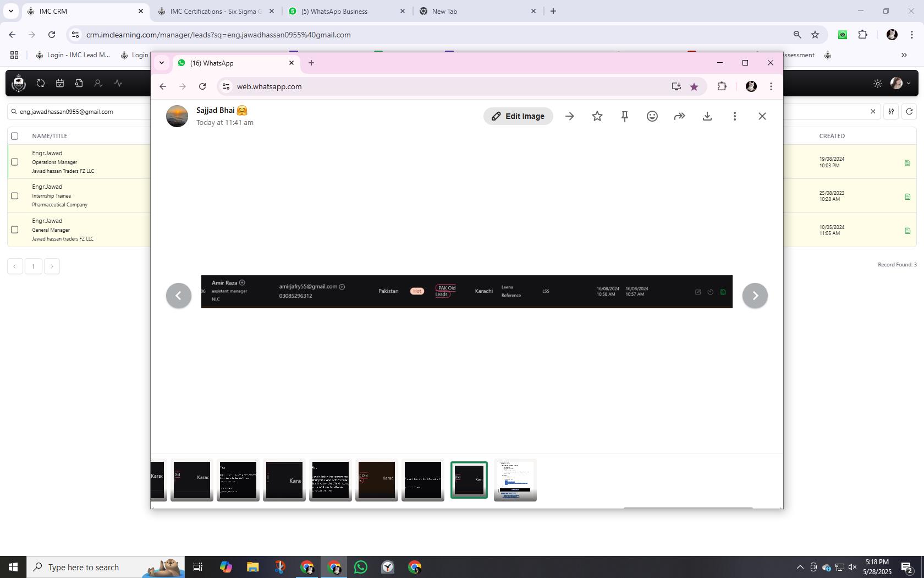Open CRM filter settings icon
Viewport: 924px width, 578px height.
coord(891,112)
